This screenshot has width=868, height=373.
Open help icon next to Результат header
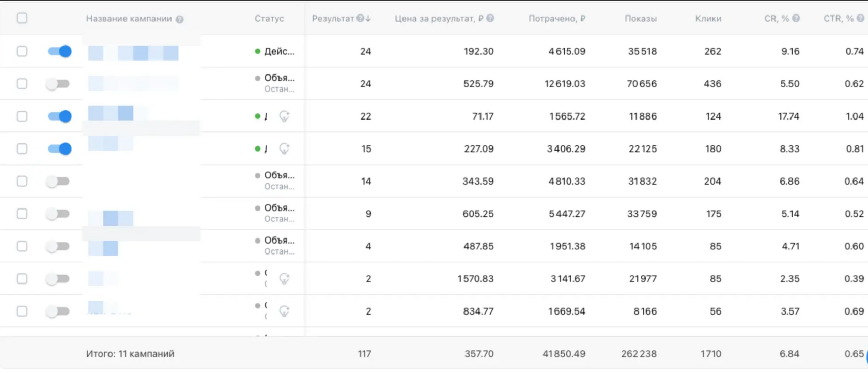[x=360, y=18]
